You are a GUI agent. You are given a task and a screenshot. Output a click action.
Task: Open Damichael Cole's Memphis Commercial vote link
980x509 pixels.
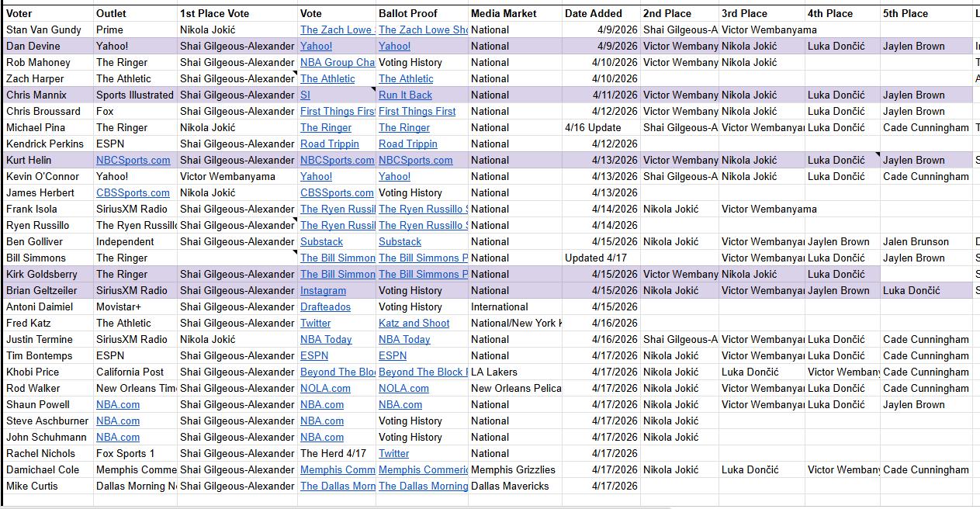(x=338, y=470)
